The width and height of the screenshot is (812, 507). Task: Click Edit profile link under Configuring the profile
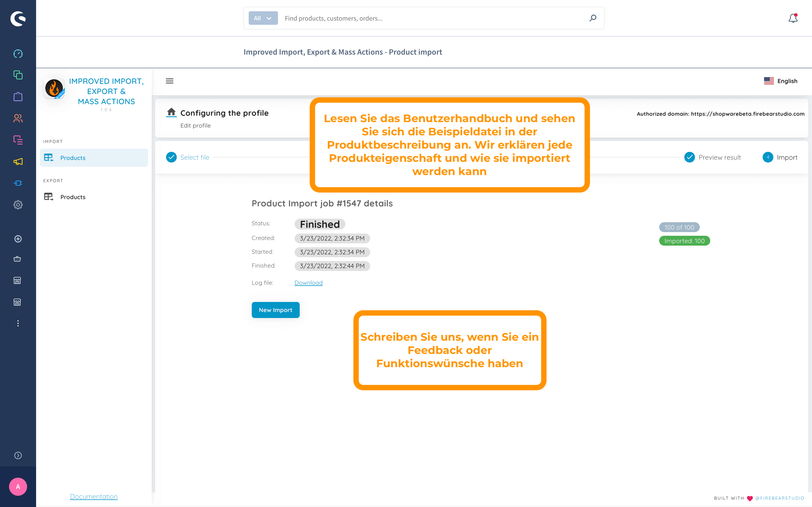click(x=195, y=124)
